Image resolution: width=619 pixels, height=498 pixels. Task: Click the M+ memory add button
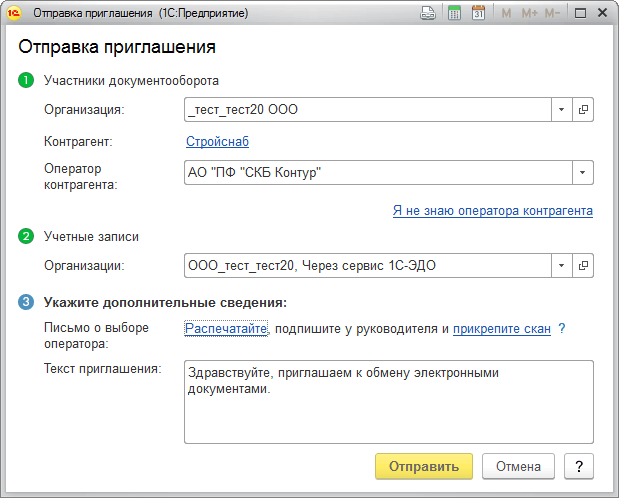click(x=530, y=14)
